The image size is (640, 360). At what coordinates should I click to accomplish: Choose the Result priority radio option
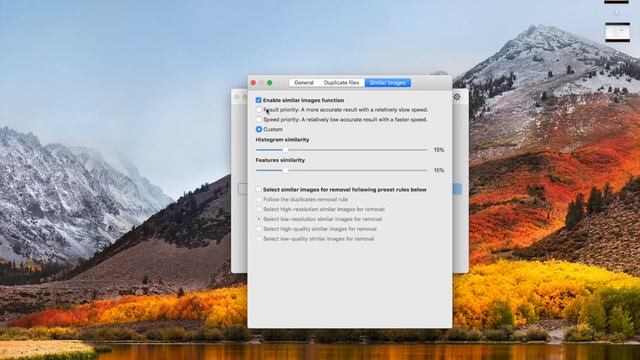259,110
